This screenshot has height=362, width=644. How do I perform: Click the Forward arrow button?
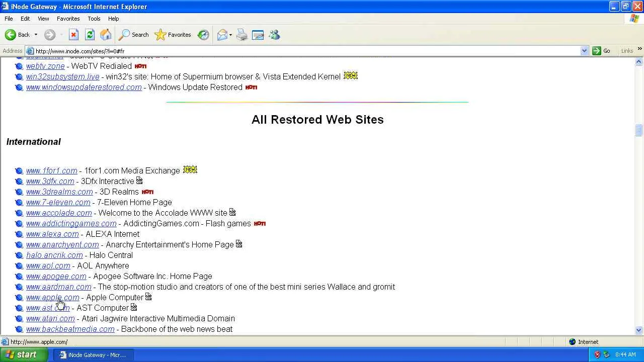point(49,35)
